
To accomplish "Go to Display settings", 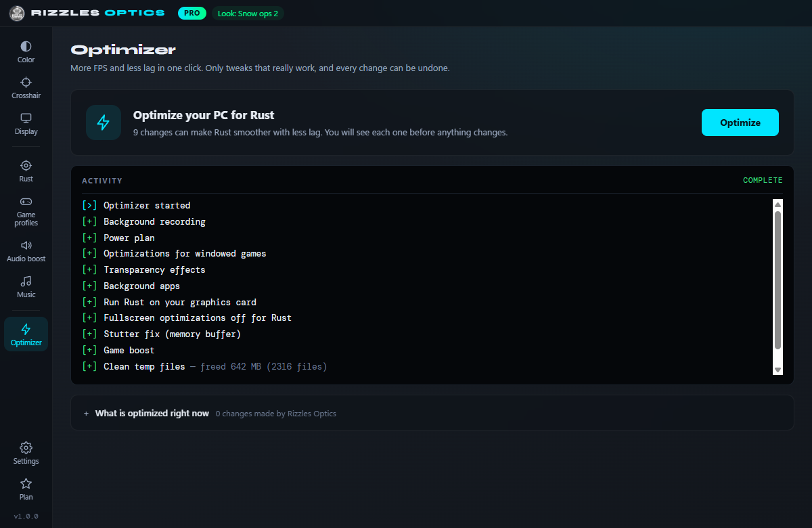I will 26,123.
